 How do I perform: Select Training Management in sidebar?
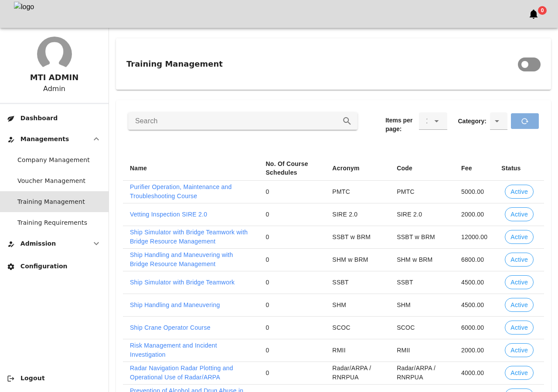(x=54, y=202)
